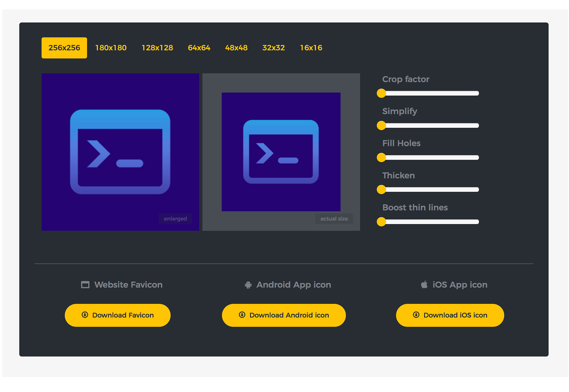Select the 48x48 size tab

click(236, 48)
